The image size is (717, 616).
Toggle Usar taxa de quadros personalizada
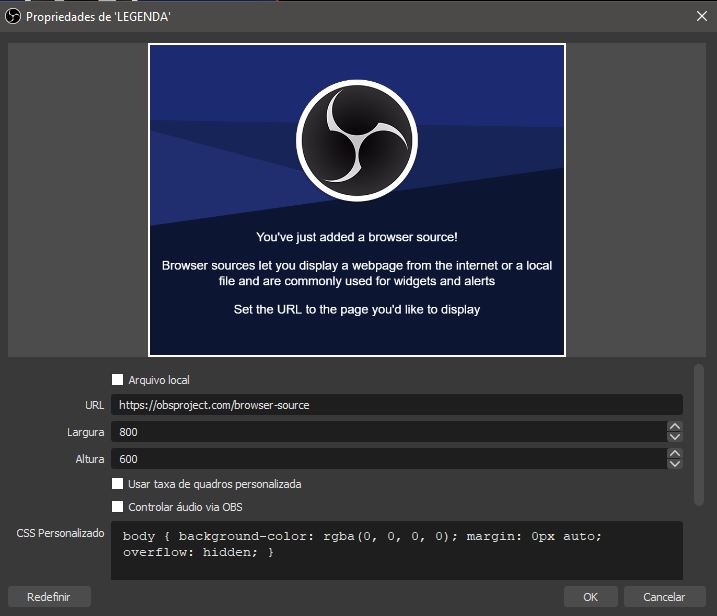(x=118, y=484)
